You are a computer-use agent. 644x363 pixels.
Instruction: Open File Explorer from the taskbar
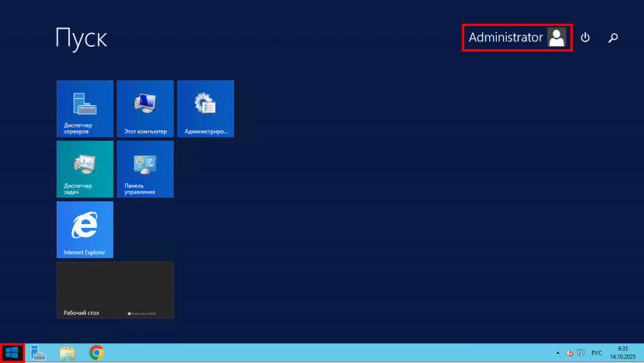click(x=67, y=353)
